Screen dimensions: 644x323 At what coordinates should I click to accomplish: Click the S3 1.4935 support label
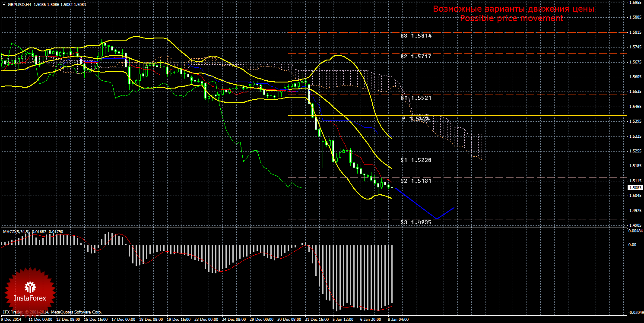[x=416, y=222]
